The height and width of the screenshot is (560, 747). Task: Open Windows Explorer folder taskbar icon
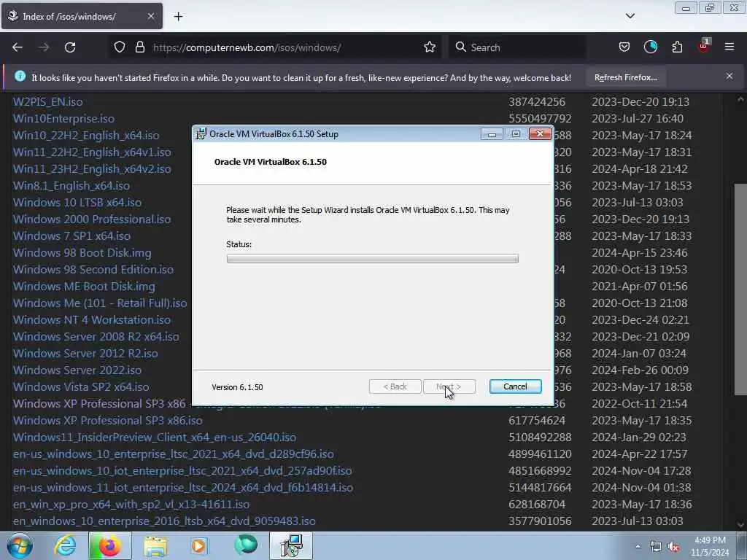155,545
